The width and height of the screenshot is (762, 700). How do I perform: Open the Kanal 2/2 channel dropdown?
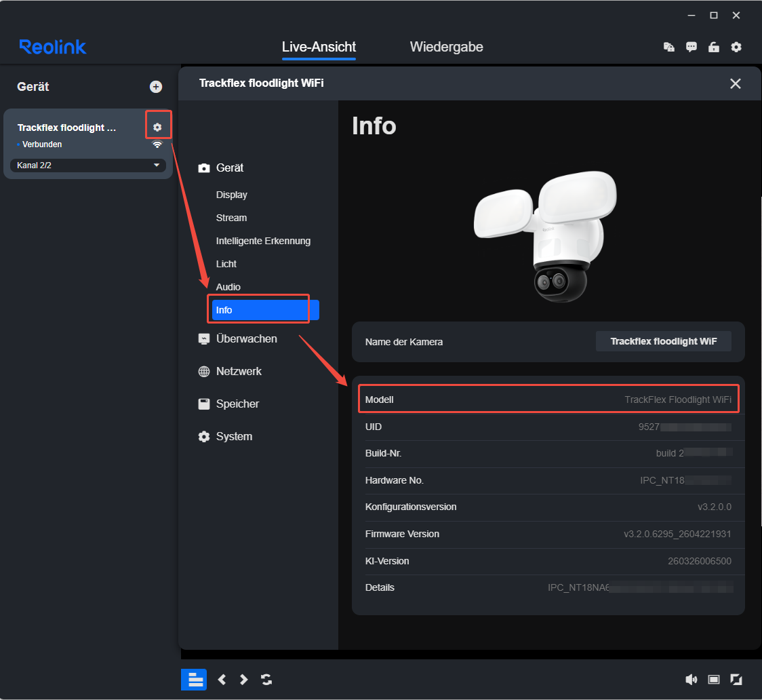point(88,166)
